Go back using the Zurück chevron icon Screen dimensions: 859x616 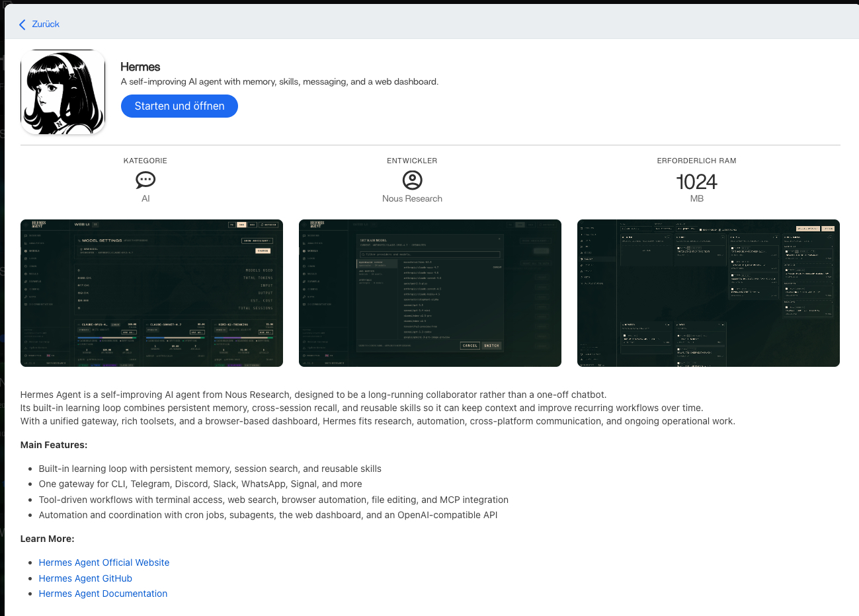tap(22, 24)
